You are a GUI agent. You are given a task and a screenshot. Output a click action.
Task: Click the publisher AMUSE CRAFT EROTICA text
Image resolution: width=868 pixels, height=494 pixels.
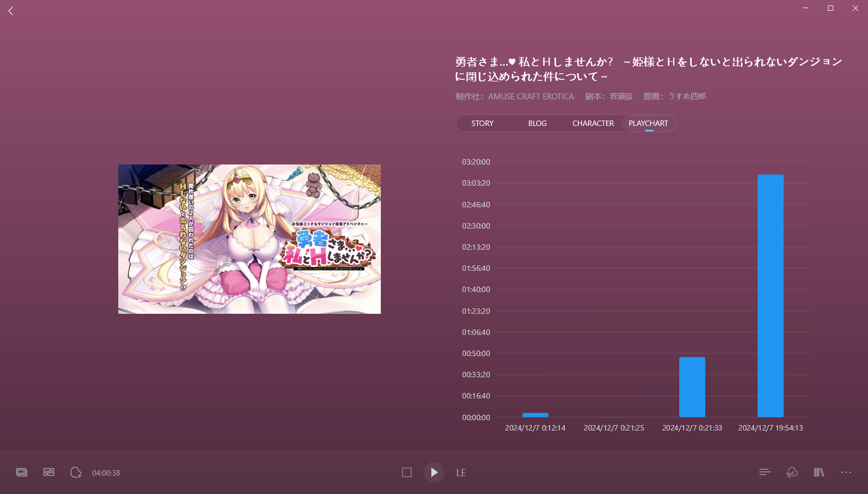531,96
